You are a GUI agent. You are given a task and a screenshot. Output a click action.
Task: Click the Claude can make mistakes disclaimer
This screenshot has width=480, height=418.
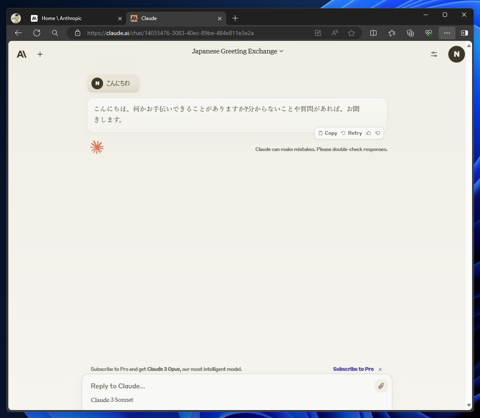[321, 149]
